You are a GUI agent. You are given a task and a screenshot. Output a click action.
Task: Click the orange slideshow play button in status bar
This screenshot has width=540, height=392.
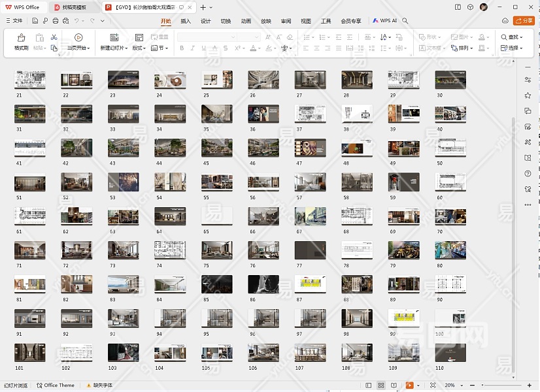pyautogui.click(x=410, y=385)
